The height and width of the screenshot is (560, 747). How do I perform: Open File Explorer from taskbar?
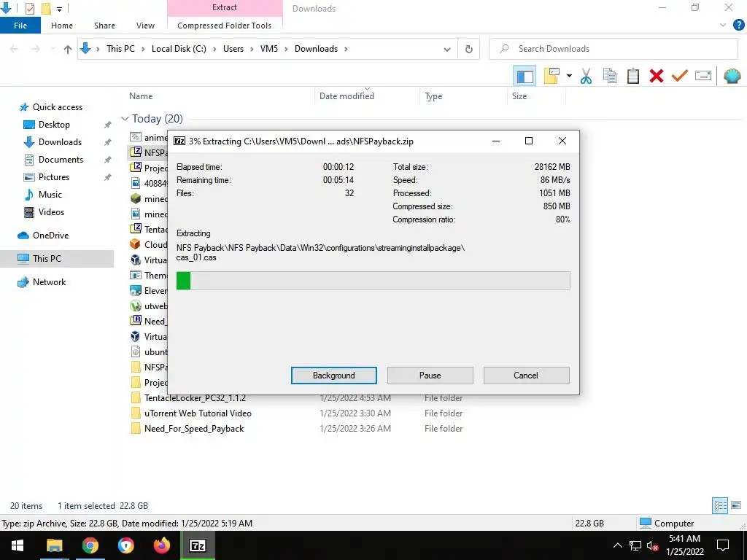pyautogui.click(x=54, y=545)
